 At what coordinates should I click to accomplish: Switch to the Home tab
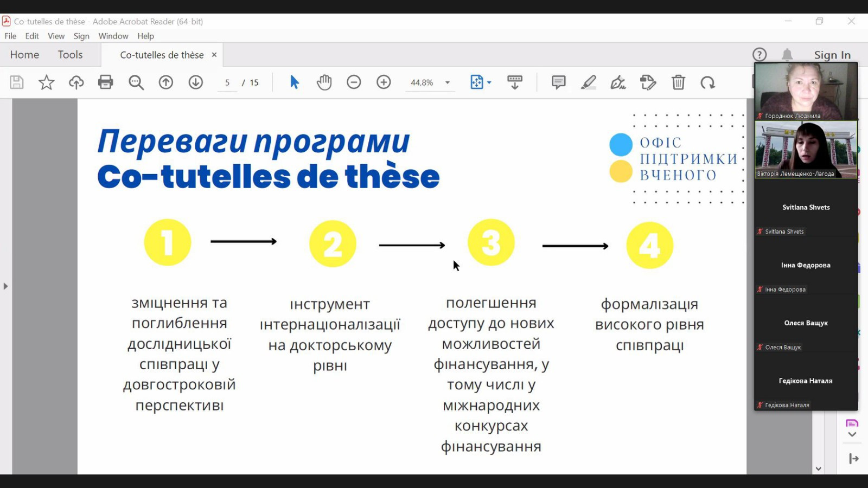point(24,55)
